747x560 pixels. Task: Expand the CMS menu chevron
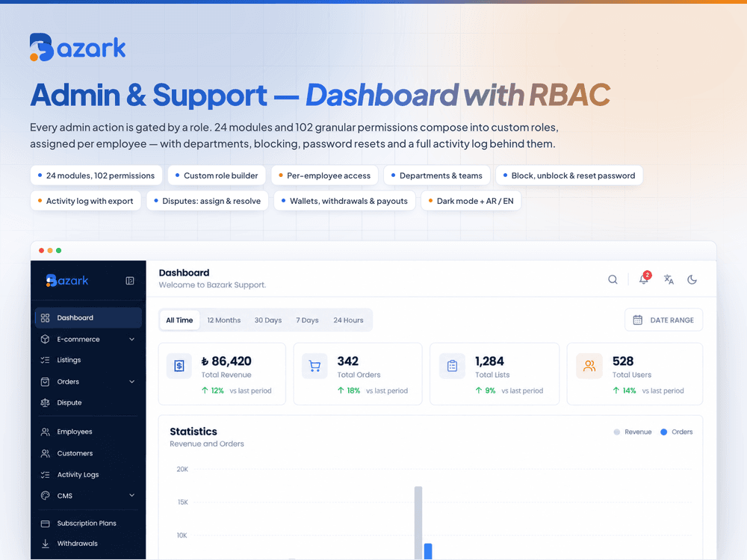[x=132, y=495]
